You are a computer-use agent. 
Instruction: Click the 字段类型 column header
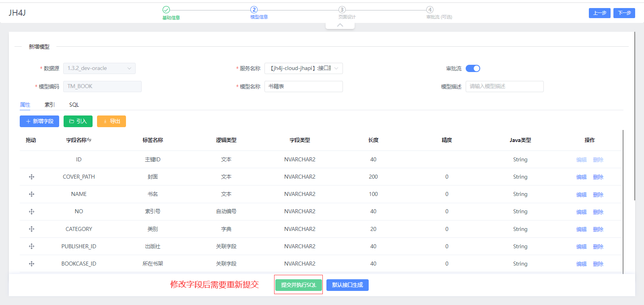[300, 140]
